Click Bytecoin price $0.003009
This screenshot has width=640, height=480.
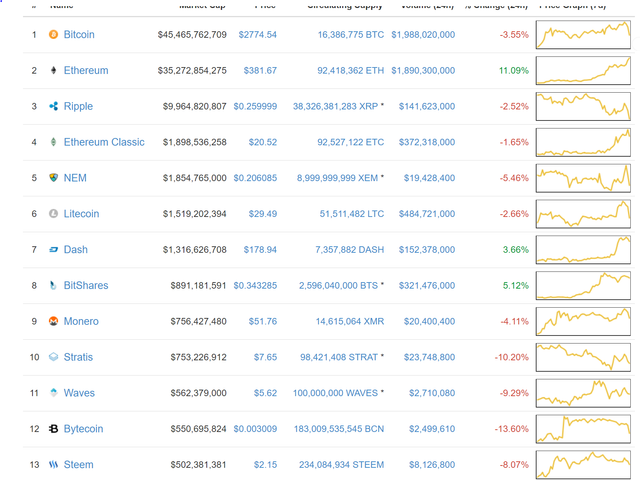point(255,429)
